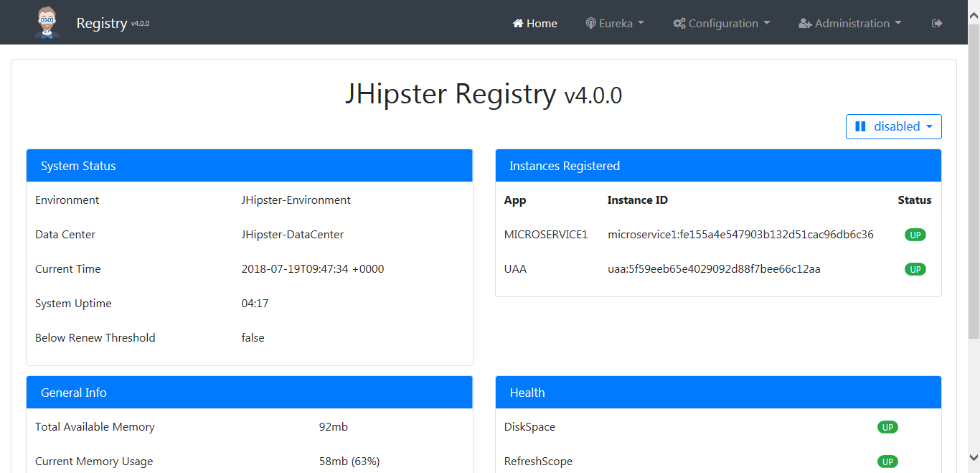Click instance ID microservice1:fe155a4e547903b132d51cac96db6c36
Viewport: 980px width, 473px height.
tap(740, 235)
